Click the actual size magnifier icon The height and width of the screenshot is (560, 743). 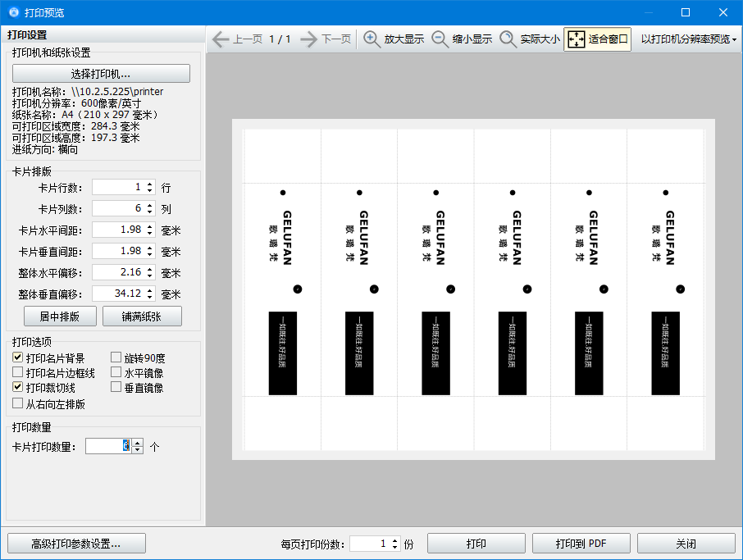pyautogui.click(x=508, y=39)
